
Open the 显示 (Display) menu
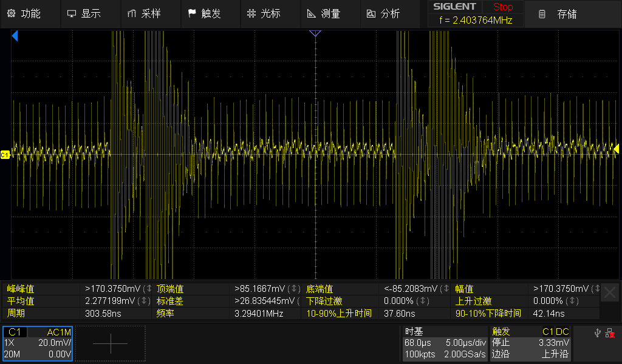point(84,14)
